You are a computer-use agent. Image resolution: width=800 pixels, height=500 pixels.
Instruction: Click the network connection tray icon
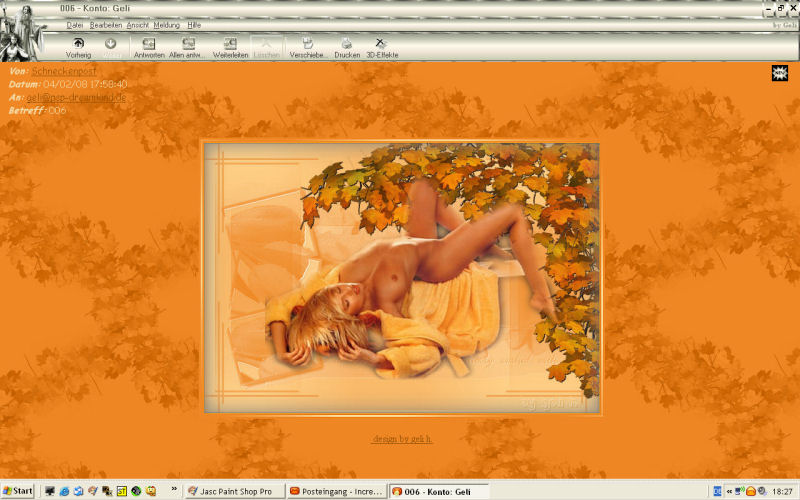point(739,491)
